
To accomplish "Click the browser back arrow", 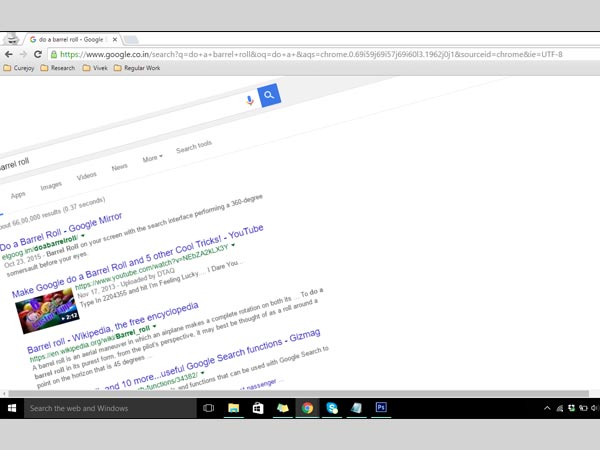I will point(9,54).
